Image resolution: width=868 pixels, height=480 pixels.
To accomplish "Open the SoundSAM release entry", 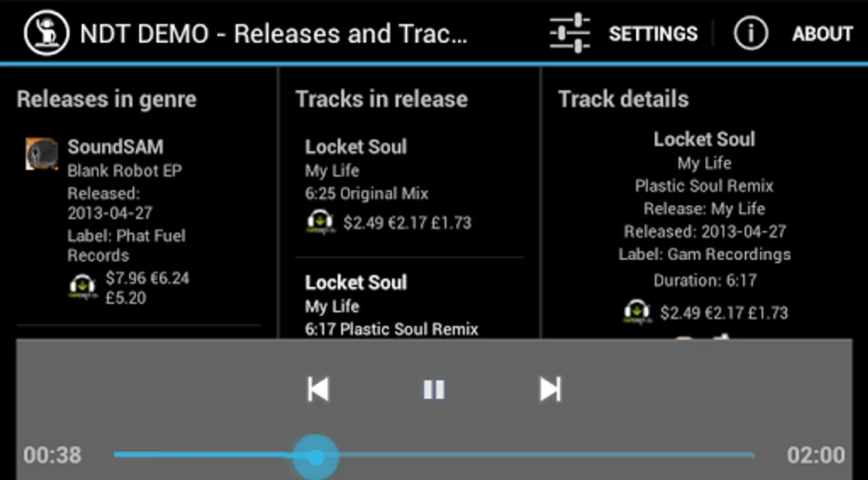I will coord(139,222).
